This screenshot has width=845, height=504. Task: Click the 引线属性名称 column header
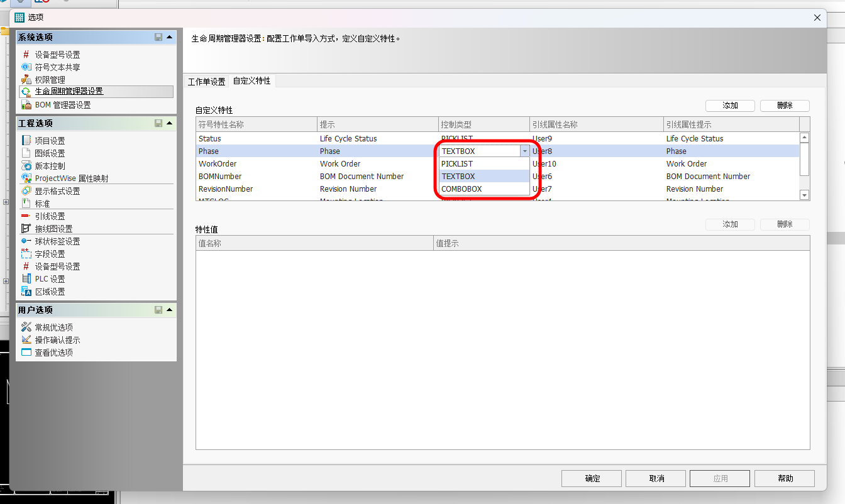click(x=597, y=124)
